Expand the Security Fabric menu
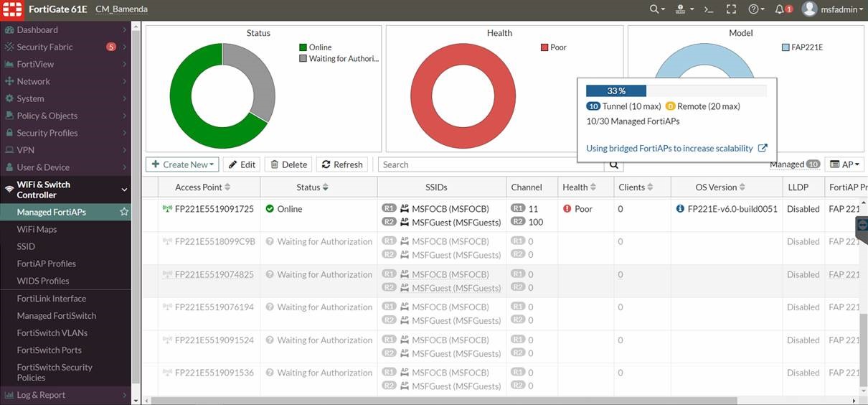 click(x=124, y=47)
